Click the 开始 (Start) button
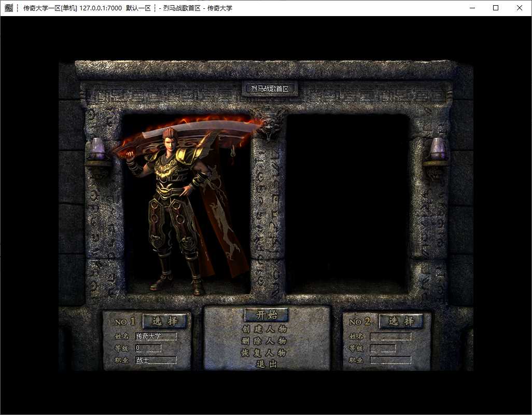The width and height of the screenshot is (532, 415). [x=267, y=314]
